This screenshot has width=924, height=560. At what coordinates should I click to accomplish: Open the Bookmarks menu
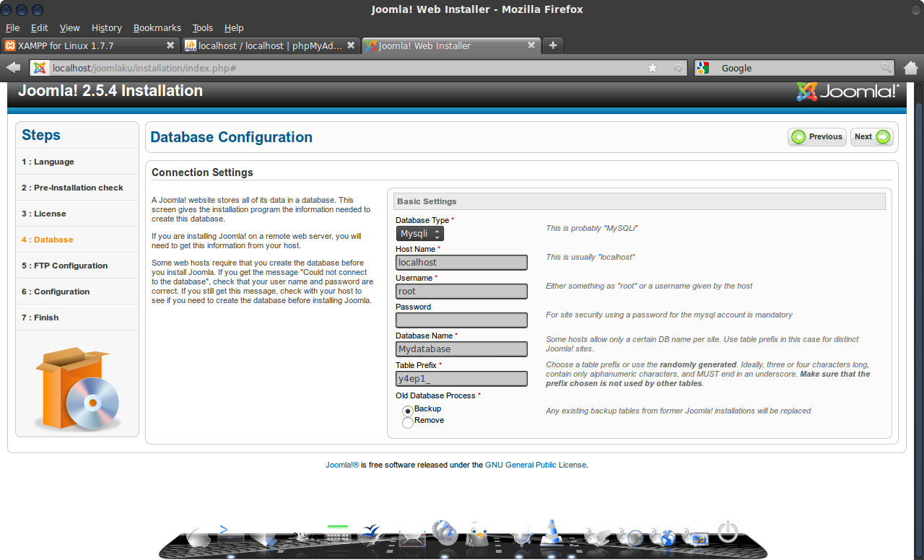pos(157,27)
